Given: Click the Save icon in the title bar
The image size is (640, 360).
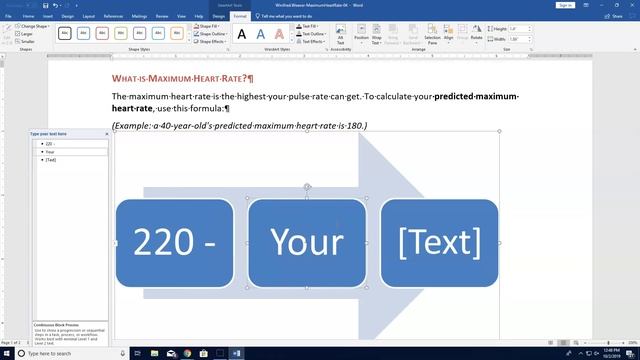Looking at the screenshot, I should [x=45, y=5].
